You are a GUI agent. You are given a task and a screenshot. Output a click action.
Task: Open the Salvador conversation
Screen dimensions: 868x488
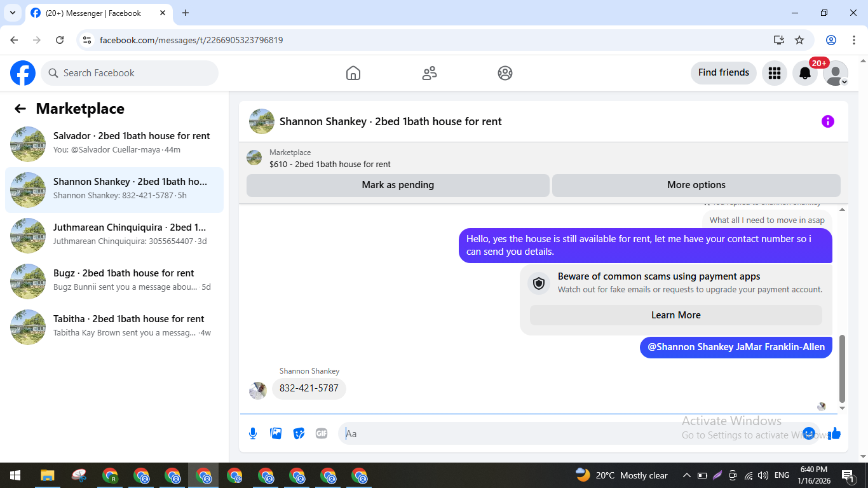tap(114, 144)
